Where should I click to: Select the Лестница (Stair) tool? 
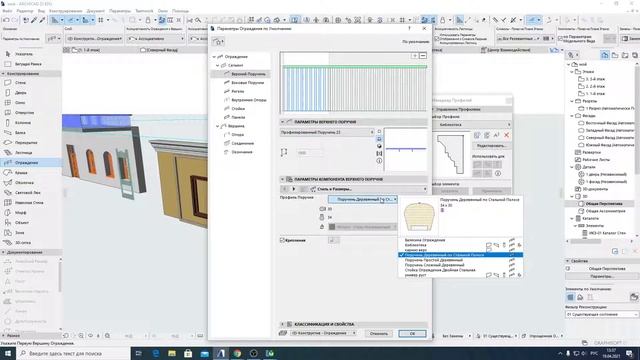(24, 153)
